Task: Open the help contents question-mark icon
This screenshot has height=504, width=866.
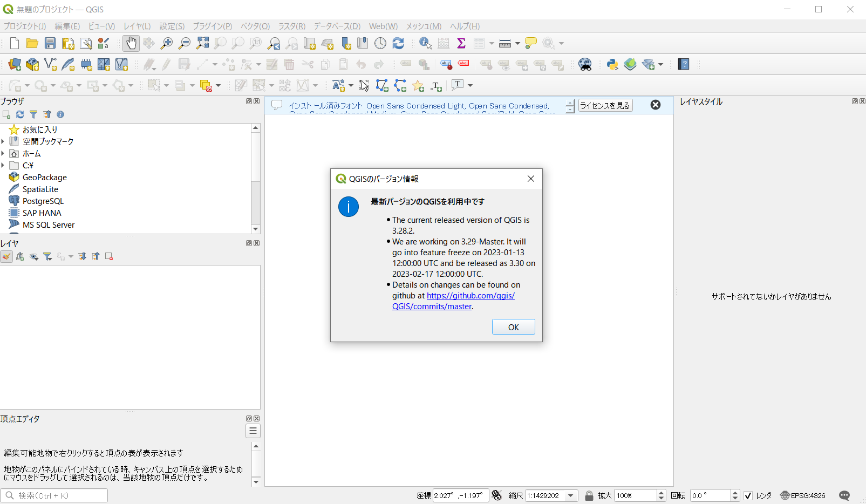Action: (x=684, y=64)
